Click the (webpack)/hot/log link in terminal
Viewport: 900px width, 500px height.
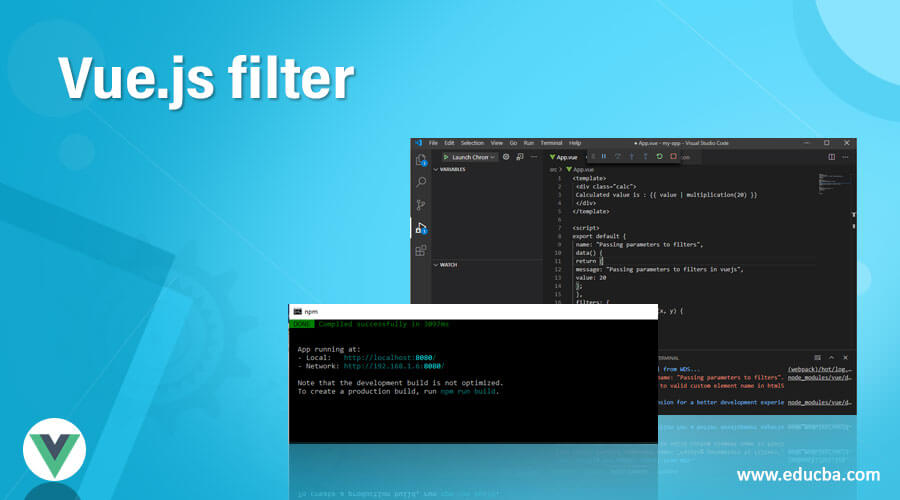(819, 369)
